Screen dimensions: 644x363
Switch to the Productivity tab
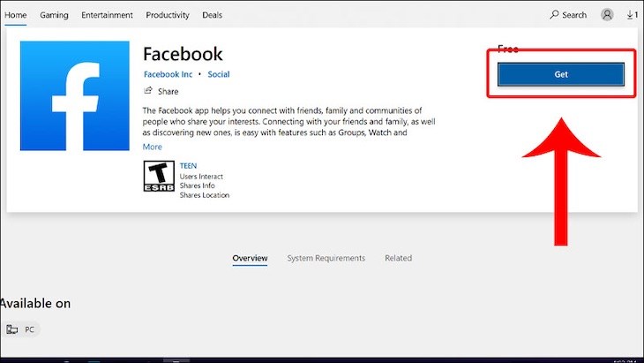click(168, 15)
